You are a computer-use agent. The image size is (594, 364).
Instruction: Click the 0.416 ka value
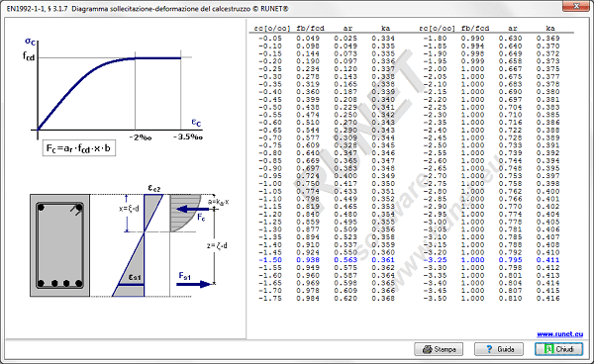point(547,298)
